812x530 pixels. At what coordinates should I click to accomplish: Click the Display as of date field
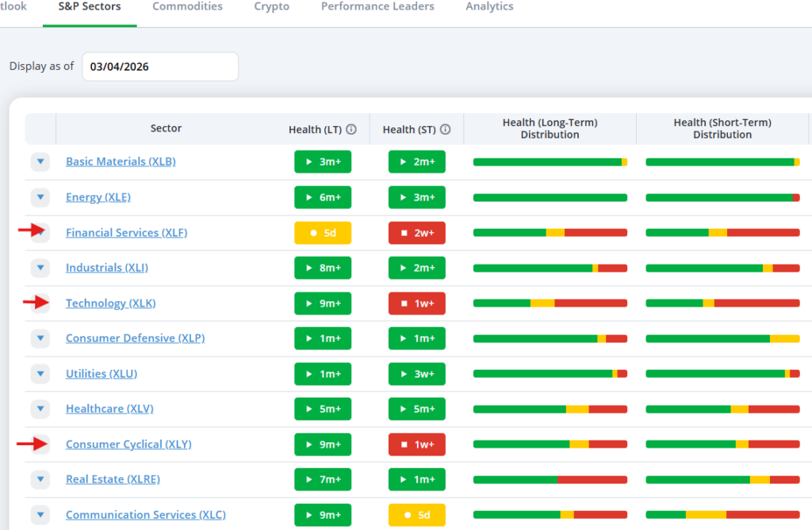(x=159, y=67)
